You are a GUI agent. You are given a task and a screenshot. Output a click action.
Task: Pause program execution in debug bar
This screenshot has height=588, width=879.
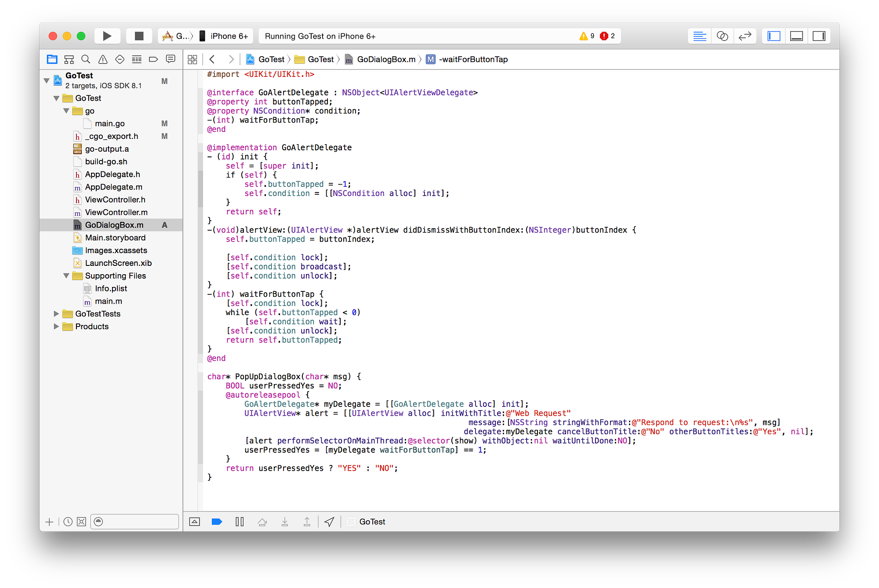coord(240,522)
